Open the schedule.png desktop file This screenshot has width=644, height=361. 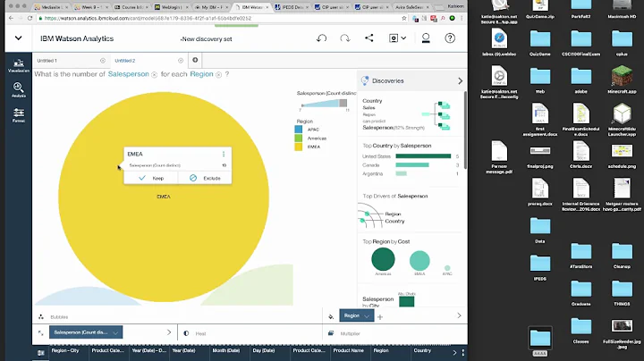point(622,155)
